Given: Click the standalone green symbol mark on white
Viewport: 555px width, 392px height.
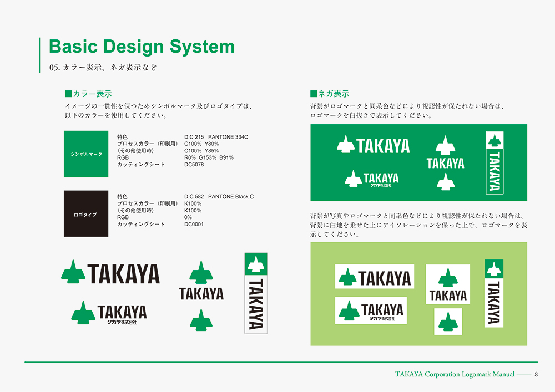Looking at the screenshot, I should pos(201,320).
